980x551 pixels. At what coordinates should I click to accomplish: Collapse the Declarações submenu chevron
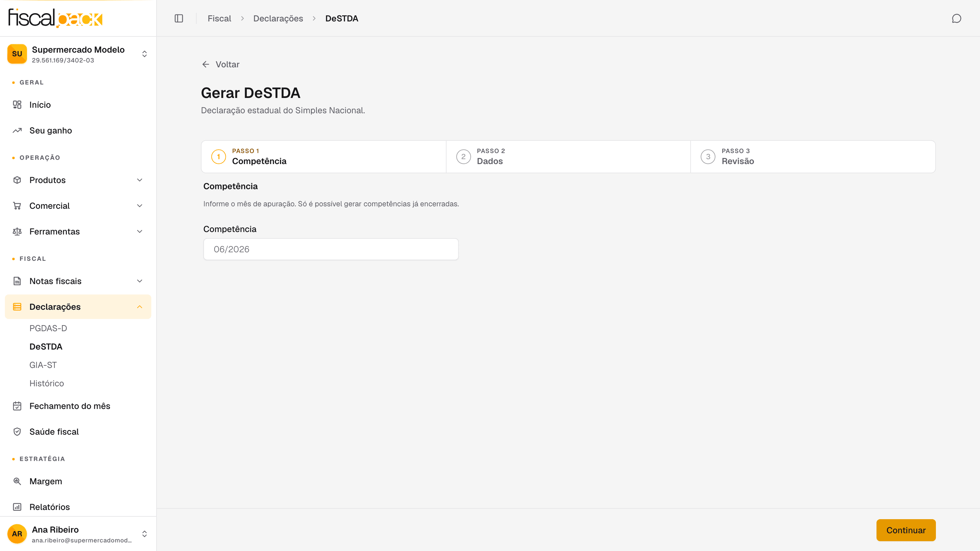tap(140, 307)
